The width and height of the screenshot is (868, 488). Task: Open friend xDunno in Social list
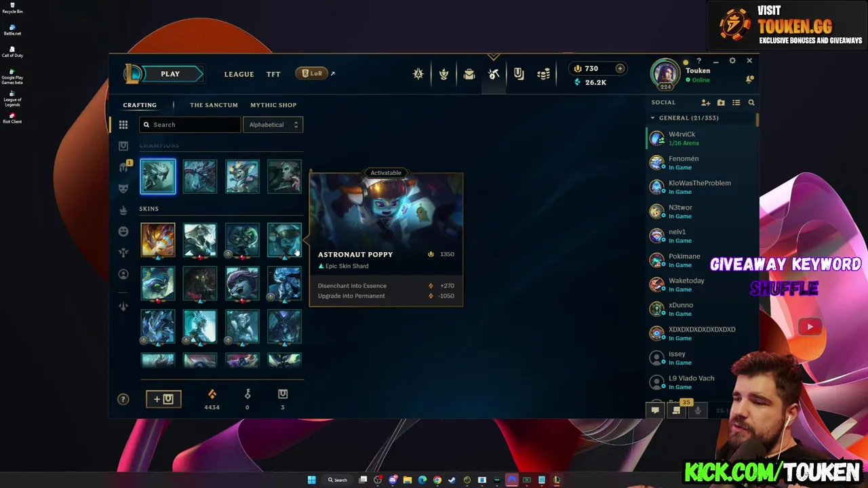click(x=701, y=309)
